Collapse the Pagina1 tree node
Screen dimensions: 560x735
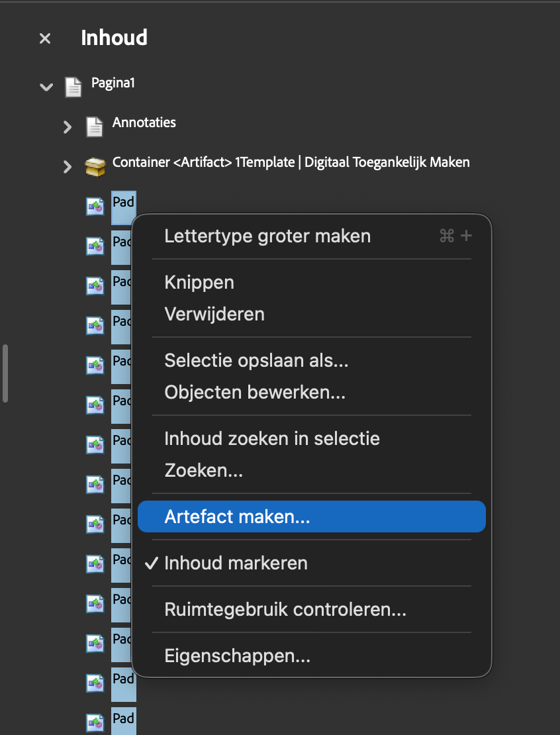pyautogui.click(x=46, y=87)
